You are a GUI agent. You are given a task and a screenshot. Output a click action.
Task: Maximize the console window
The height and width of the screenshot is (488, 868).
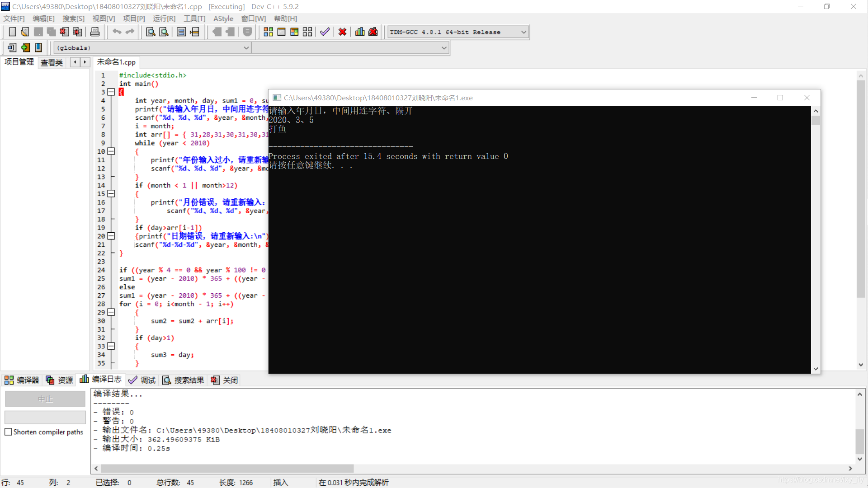[780, 98]
